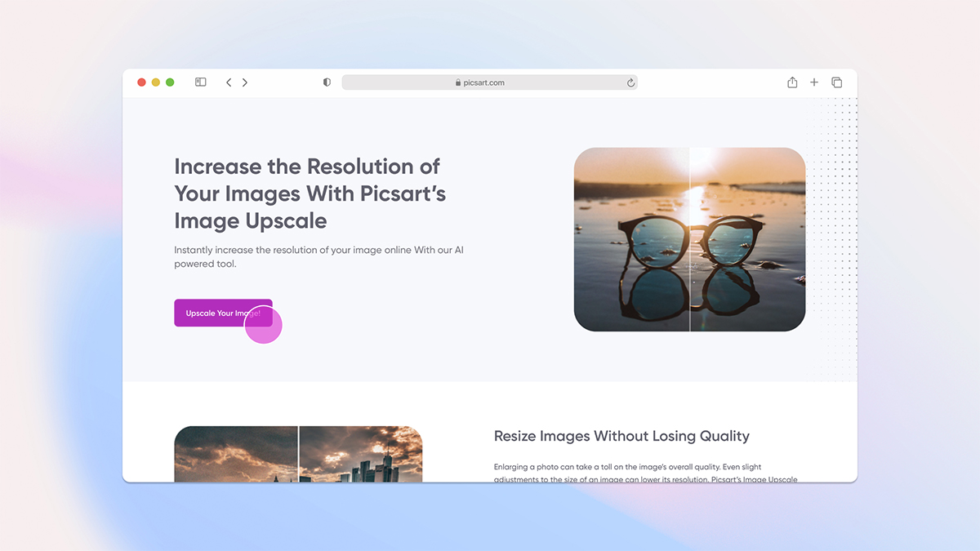Toggle the Safari sidebar icon
Viewport: 980px width, 551px height.
click(x=201, y=82)
